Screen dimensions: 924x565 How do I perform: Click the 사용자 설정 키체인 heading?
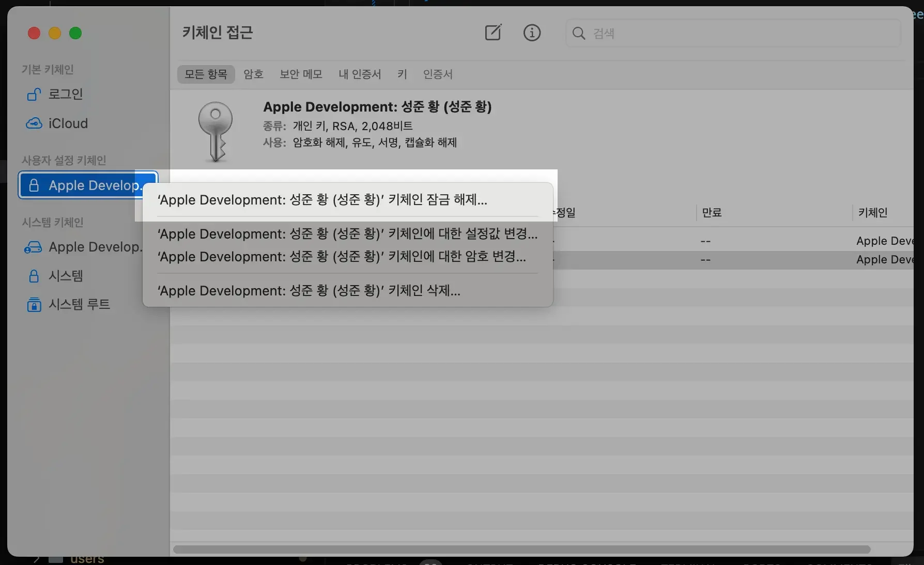pos(64,160)
